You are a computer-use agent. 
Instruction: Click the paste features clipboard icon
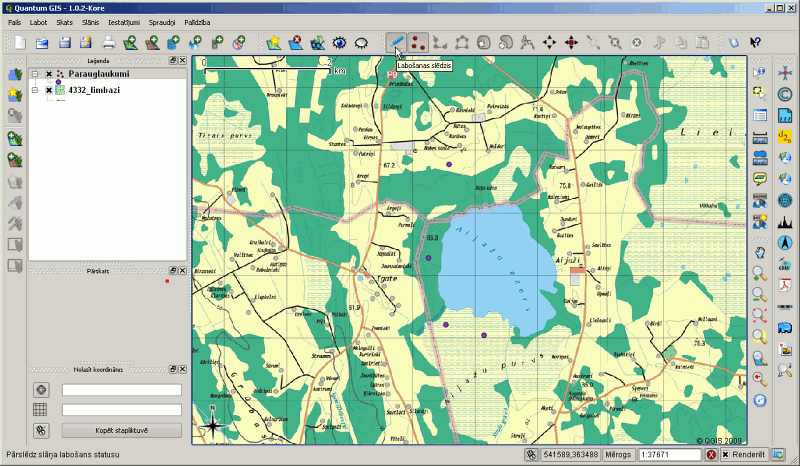[x=703, y=42]
